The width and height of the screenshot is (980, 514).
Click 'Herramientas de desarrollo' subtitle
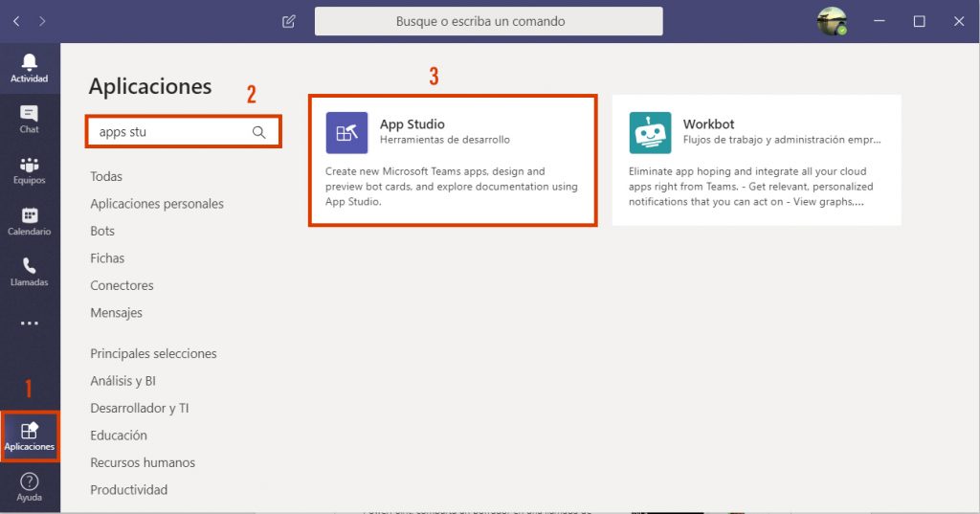[x=445, y=140]
